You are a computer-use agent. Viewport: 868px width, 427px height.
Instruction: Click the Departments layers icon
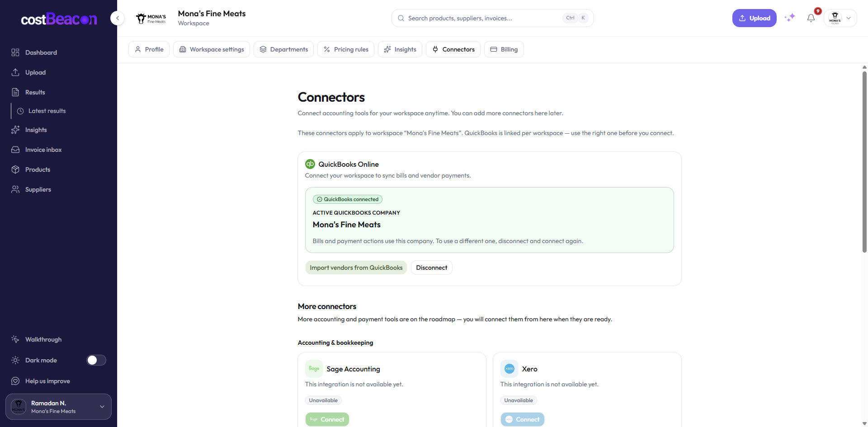[x=263, y=49]
